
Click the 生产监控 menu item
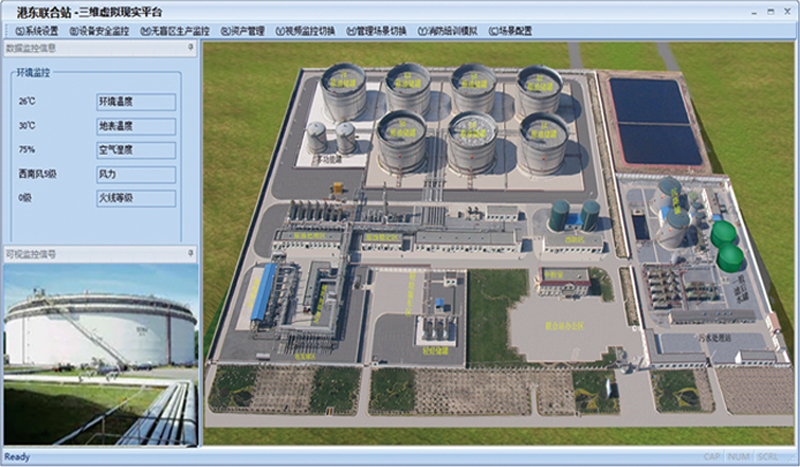(173, 31)
